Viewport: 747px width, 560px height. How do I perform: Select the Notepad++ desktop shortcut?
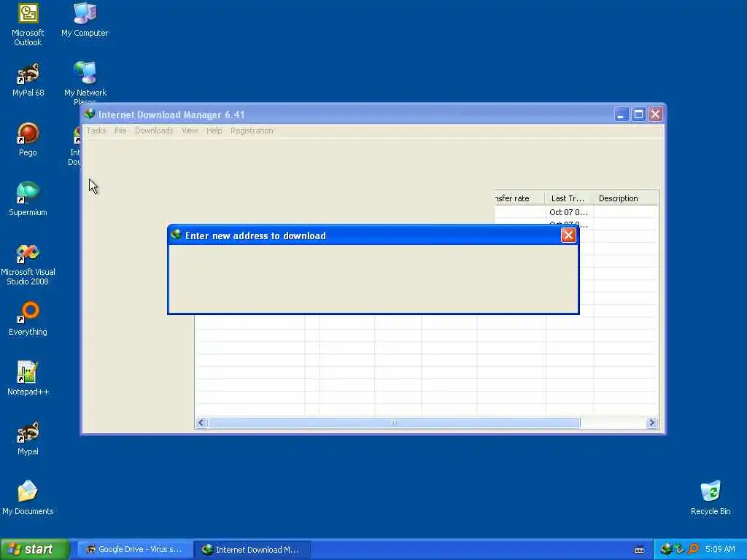click(x=28, y=378)
